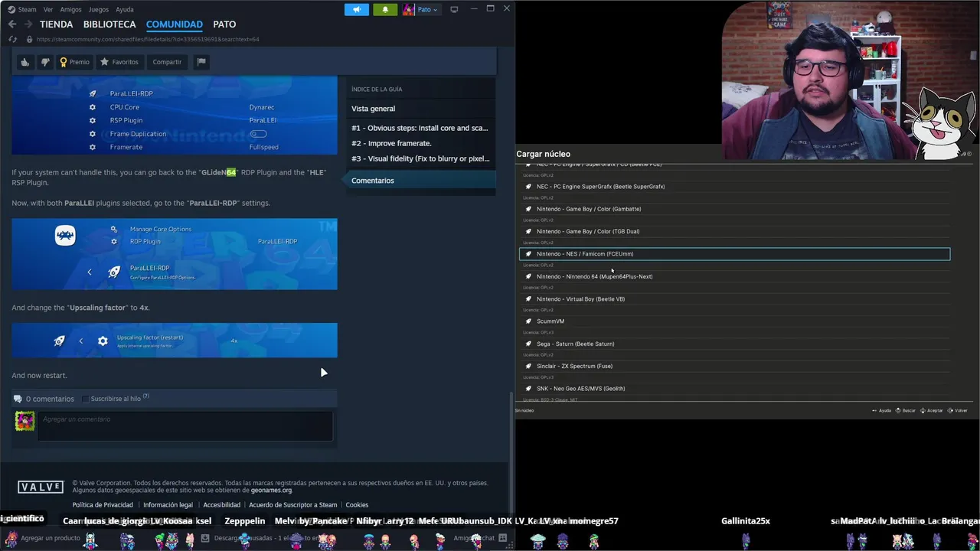The width and height of the screenshot is (980, 551).
Task: Click the padlock site security icon
Action: click(30, 39)
